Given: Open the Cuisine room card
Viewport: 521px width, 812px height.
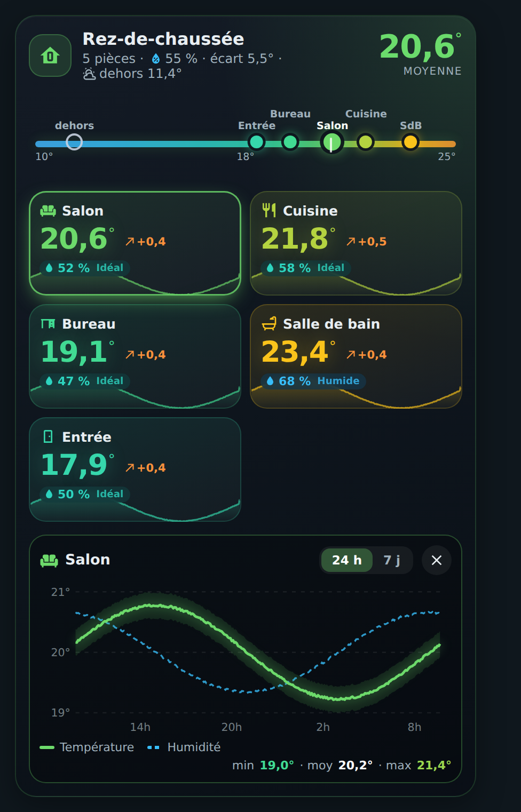Looking at the screenshot, I should [356, 243].
